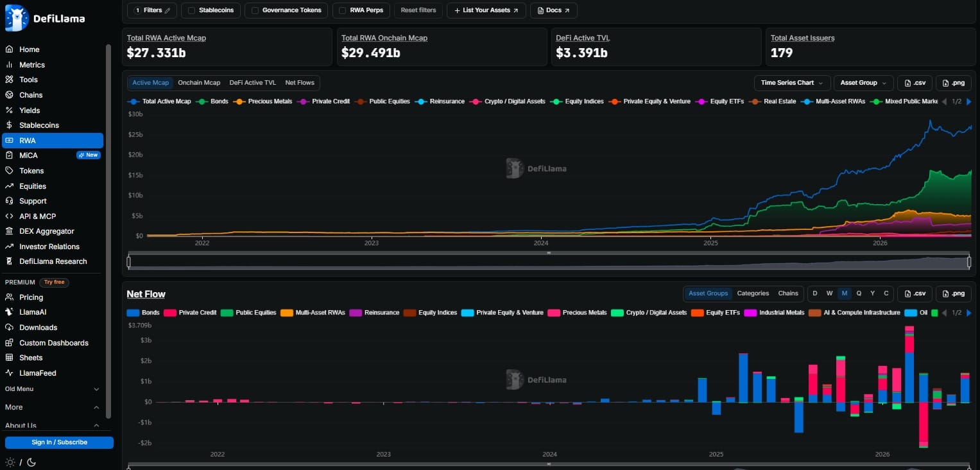The width and height of the screenshot is (980, 470).
Task: Show next legend page arrow in Active Mcap chart
Action: [968, 101]
